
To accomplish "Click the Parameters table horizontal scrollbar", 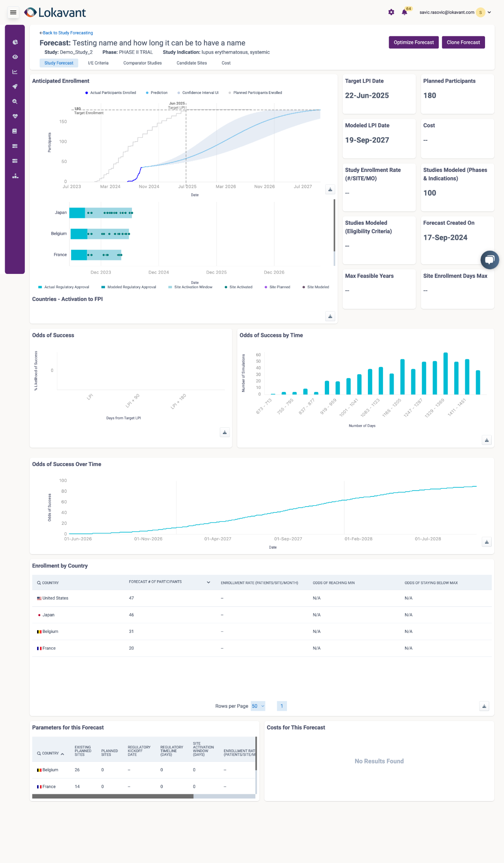I will 113,796.
